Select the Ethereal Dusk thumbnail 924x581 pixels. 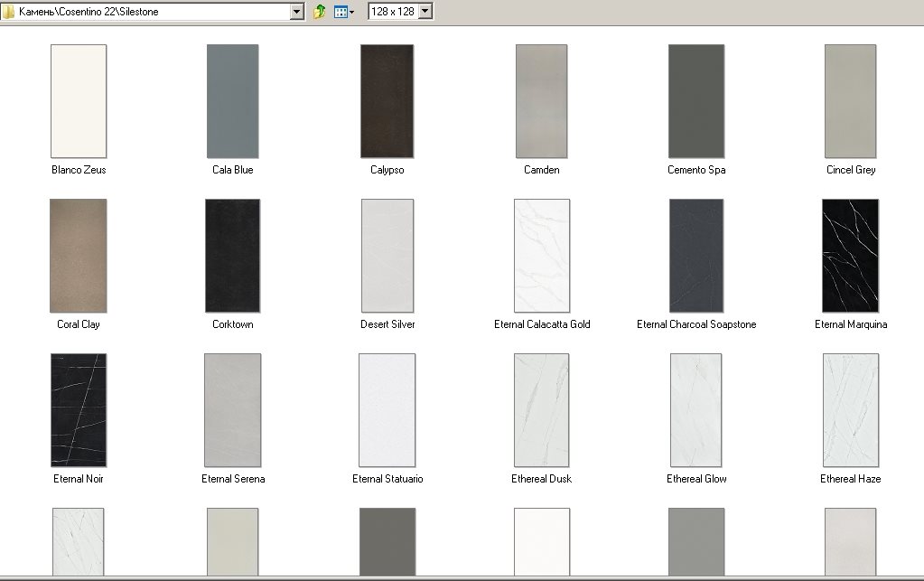click(542, 410)
